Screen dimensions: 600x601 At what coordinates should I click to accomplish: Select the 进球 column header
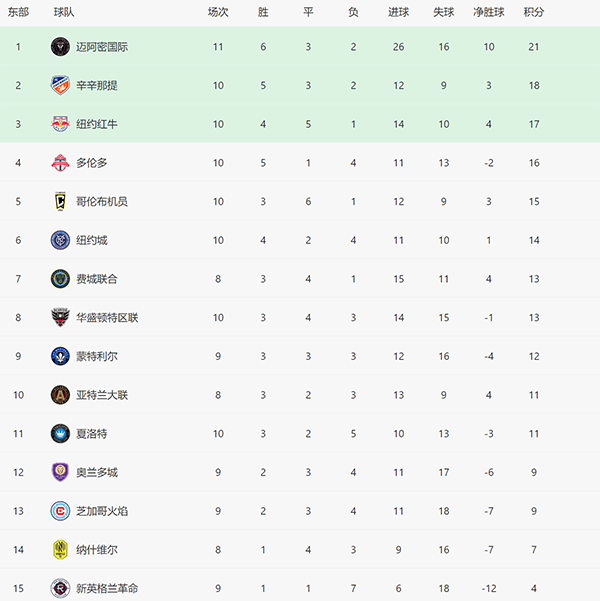coord(398,12)
